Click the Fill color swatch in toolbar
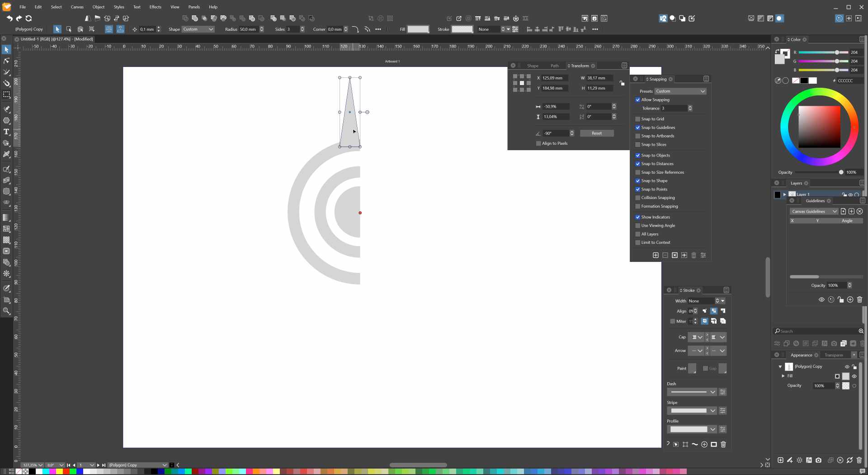 pos(418,29)
